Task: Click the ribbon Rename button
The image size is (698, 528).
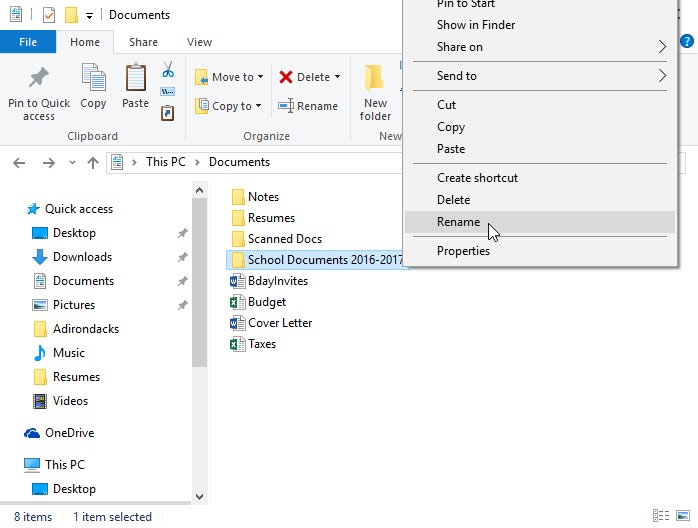Action: point(308,106)
